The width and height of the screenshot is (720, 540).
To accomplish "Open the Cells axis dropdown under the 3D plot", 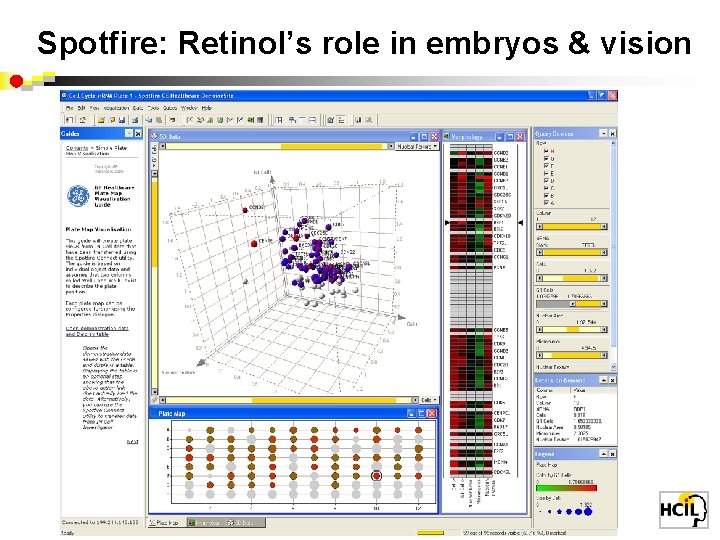I will [x=429, y=400].
